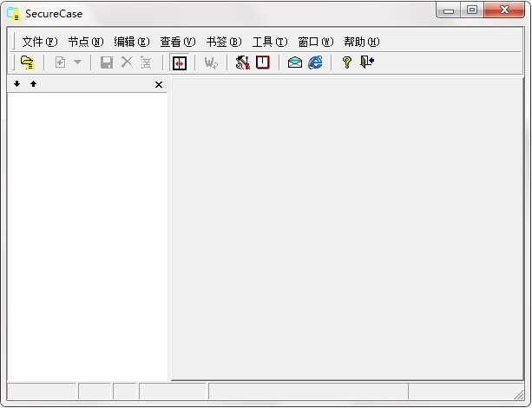
Task: Click the yellow question mark help icon
Action: point(347,63)
